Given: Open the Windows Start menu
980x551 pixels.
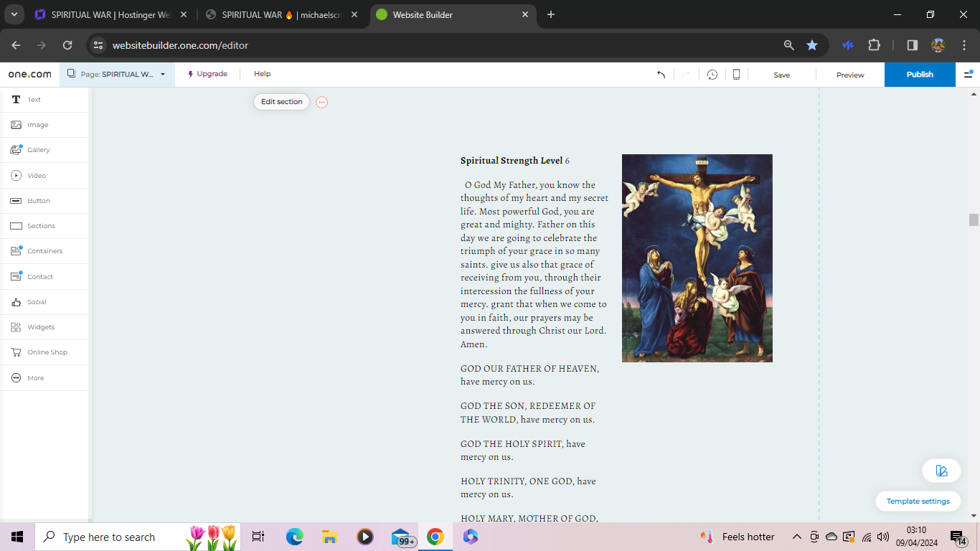Looking at the screenshot, I should point(17,537).
